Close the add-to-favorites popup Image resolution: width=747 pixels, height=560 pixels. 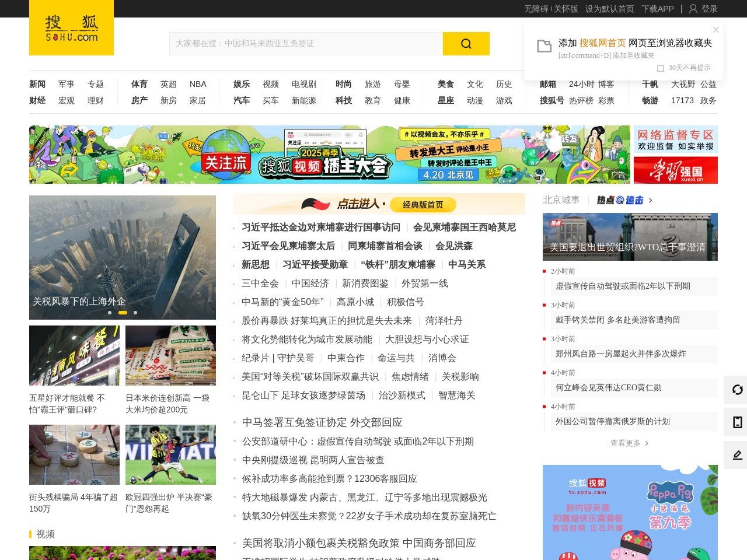(x=716, y=30)
